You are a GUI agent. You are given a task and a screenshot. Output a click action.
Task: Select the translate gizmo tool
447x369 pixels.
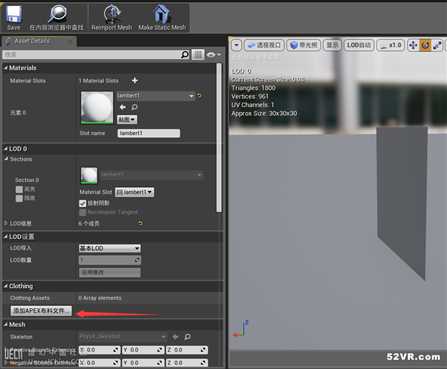tap(413, 45)
